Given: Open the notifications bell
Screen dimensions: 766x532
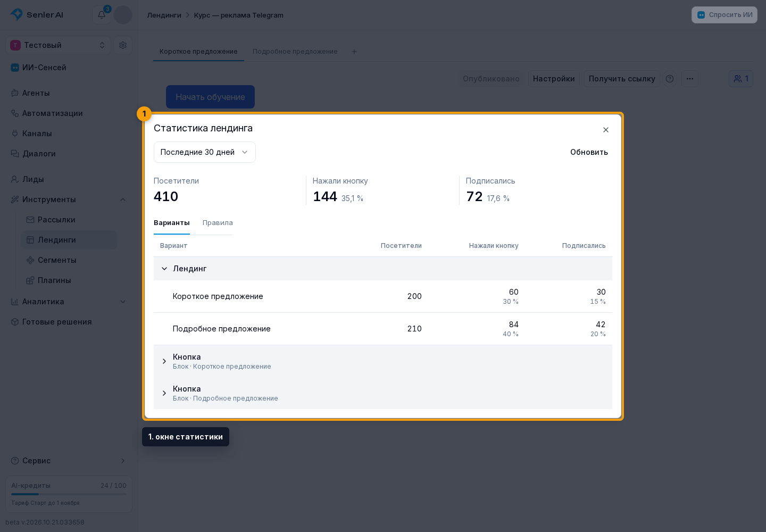Looking at the screenshot, I should 101,15.
